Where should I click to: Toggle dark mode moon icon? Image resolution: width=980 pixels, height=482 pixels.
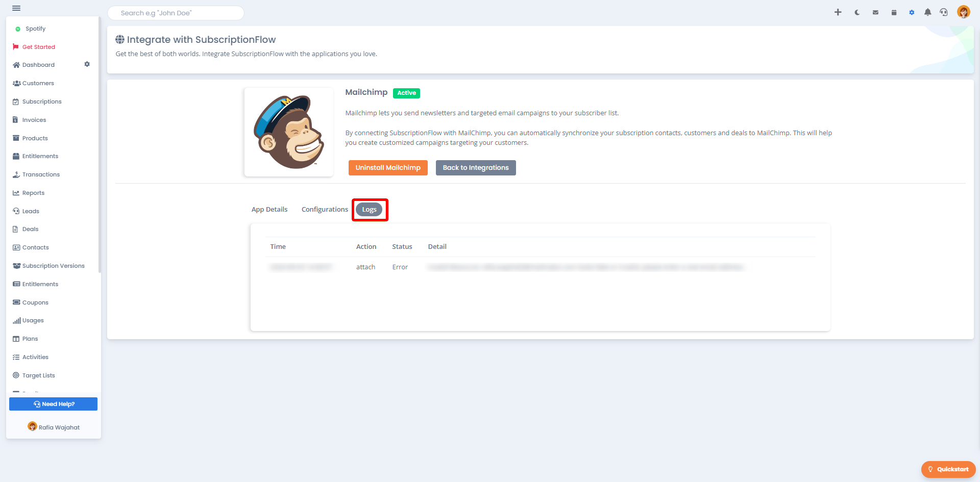(x=857, y=12)
